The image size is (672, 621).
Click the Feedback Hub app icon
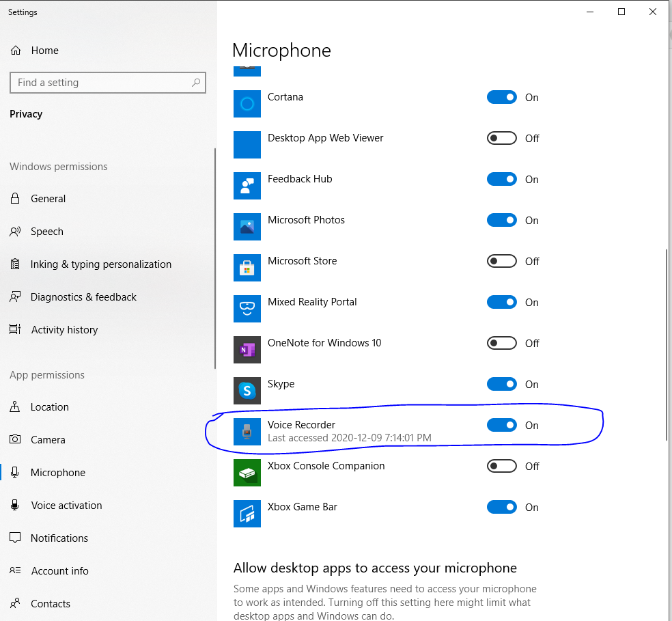tap(247, 186)
